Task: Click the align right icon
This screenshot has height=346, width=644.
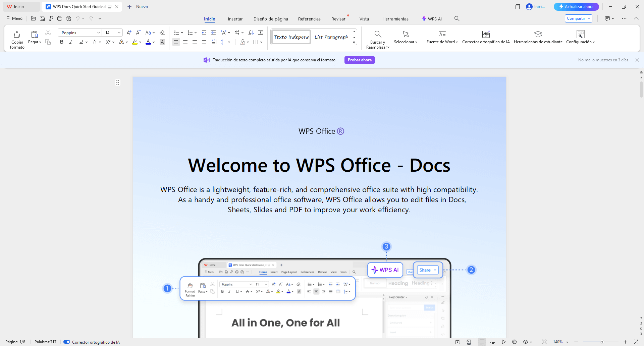Action: click(195, 42)
